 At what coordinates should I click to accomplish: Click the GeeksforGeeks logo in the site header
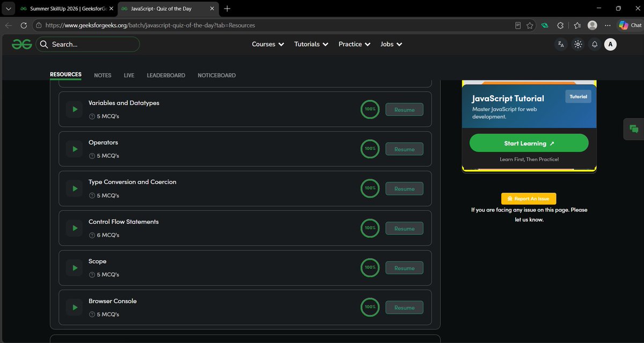(21, 45)
